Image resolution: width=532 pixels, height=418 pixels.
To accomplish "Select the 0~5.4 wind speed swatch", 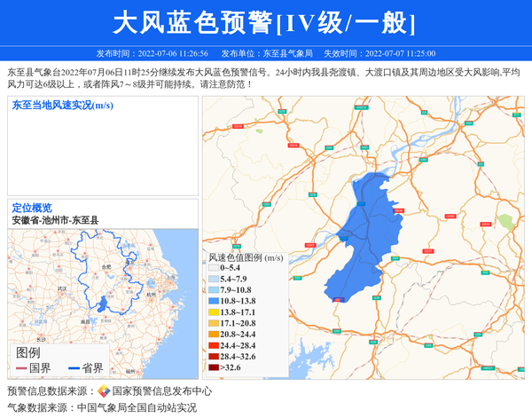I will tap(213, 267).
